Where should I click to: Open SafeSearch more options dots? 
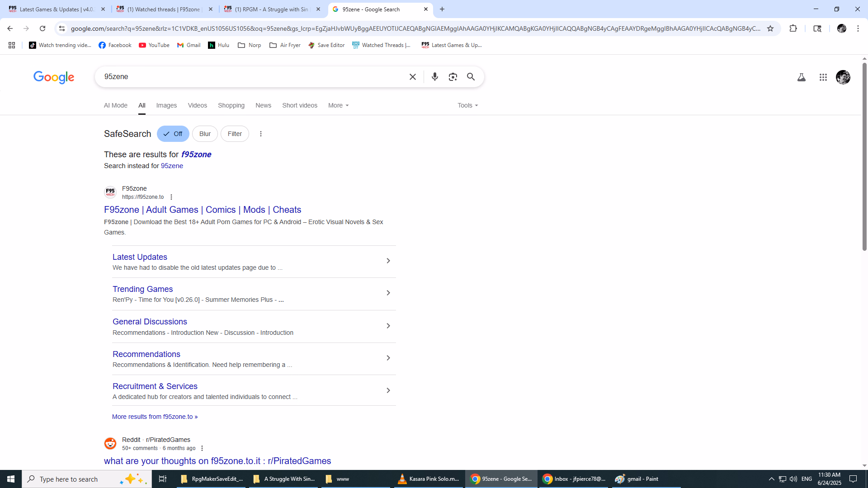(x=260, y=134)
